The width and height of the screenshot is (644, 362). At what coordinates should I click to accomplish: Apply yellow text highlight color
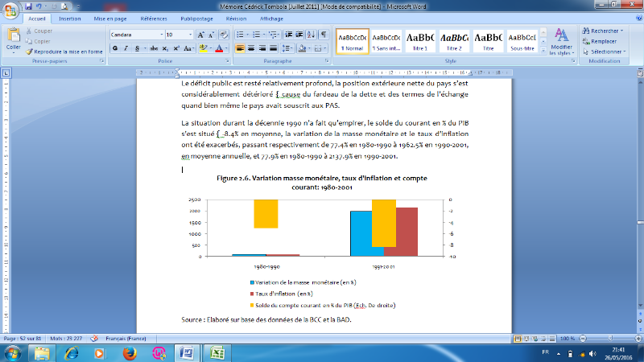click(x=203, y=48)
